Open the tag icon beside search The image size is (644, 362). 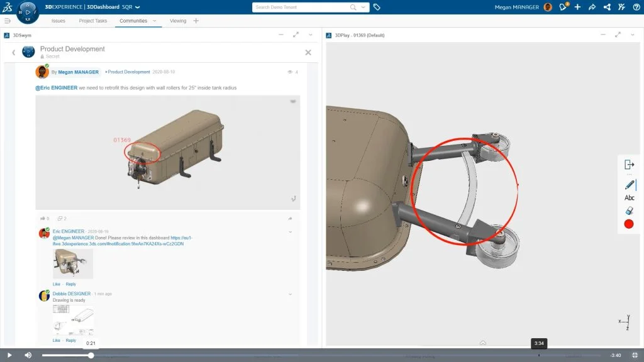(x=377, y=7)
